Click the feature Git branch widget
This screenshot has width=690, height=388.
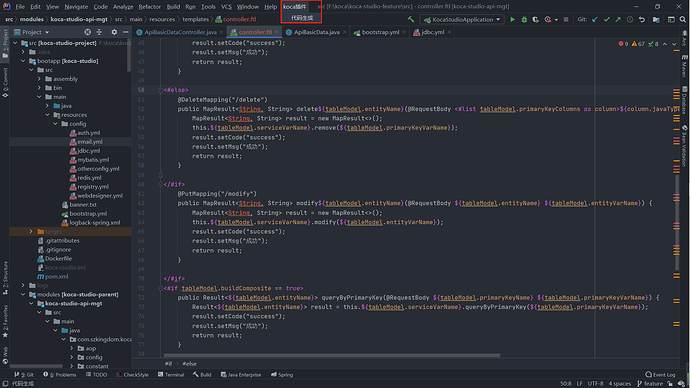(x=650, y=384)
